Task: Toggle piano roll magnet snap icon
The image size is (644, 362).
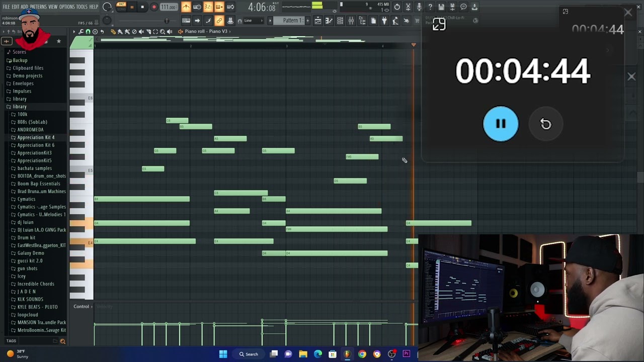Action: click(88, 32)
